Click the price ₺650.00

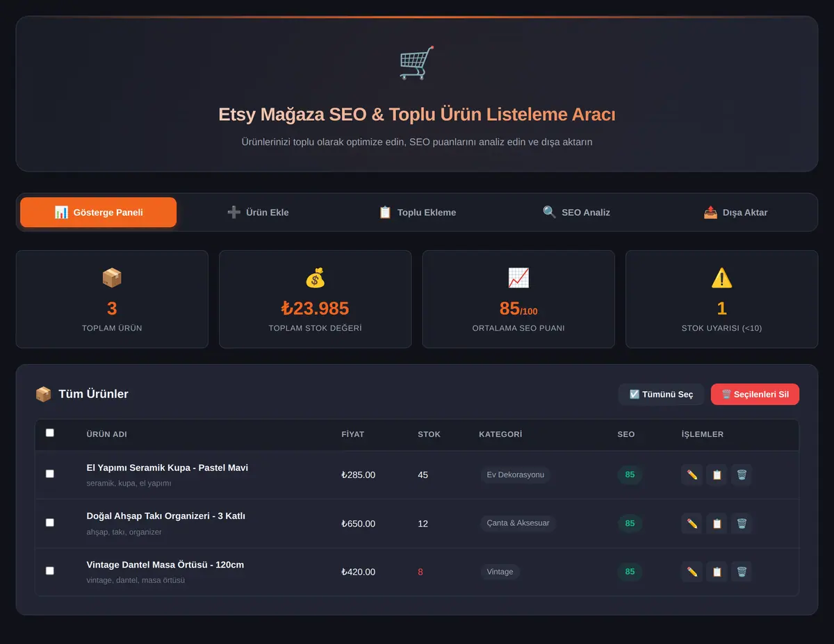tap(358, 524)
